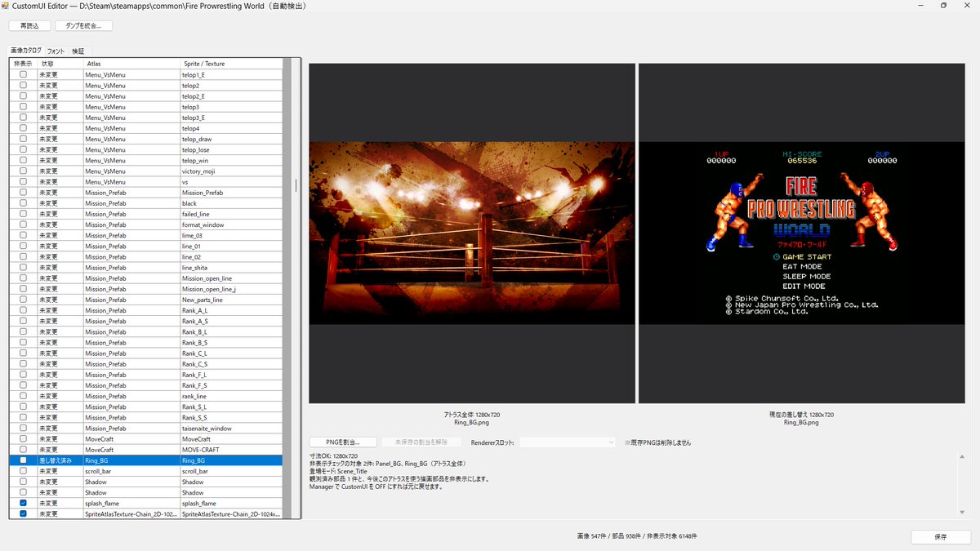The image size is (980, 551).
Task: Check the MOVE-CRAFT row checkbox
Action: coord(23,450)
